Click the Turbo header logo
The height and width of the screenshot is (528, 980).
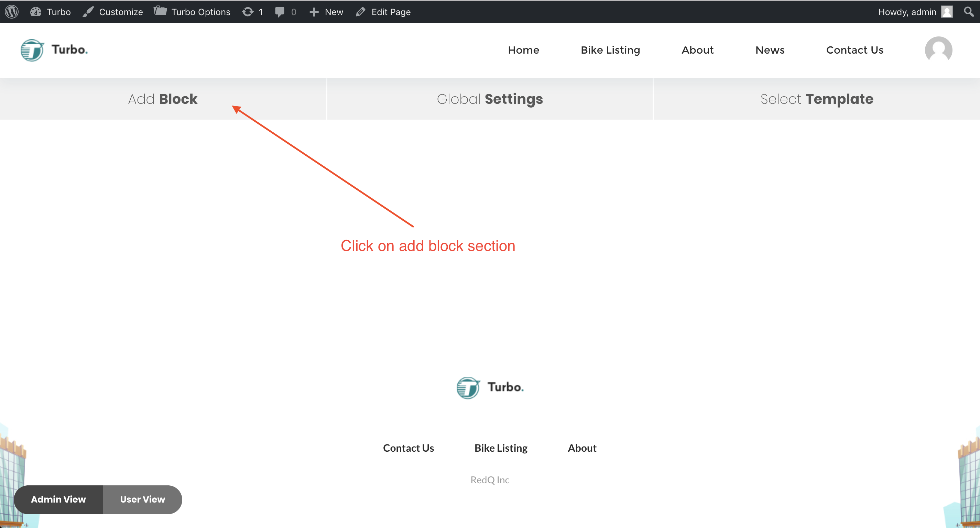pos(54,50)
